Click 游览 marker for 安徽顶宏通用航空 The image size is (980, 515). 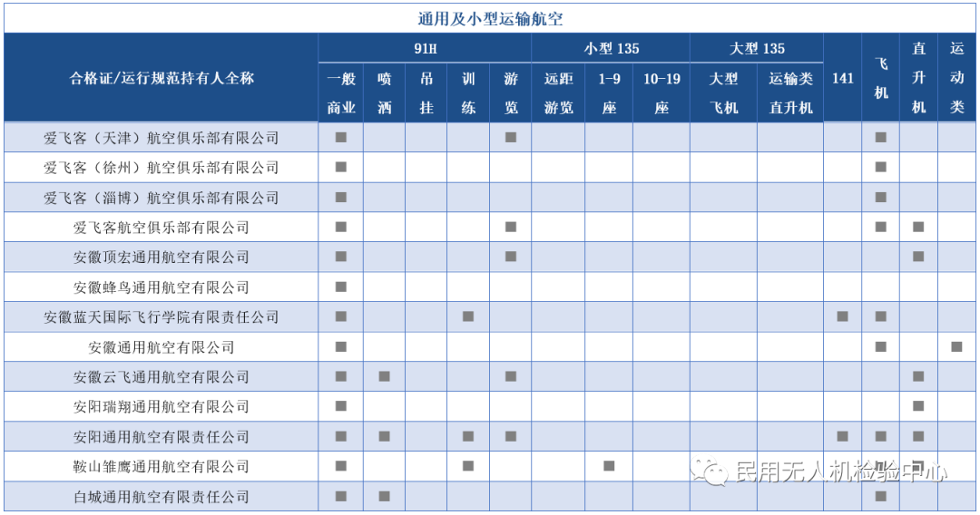[511, 257]
